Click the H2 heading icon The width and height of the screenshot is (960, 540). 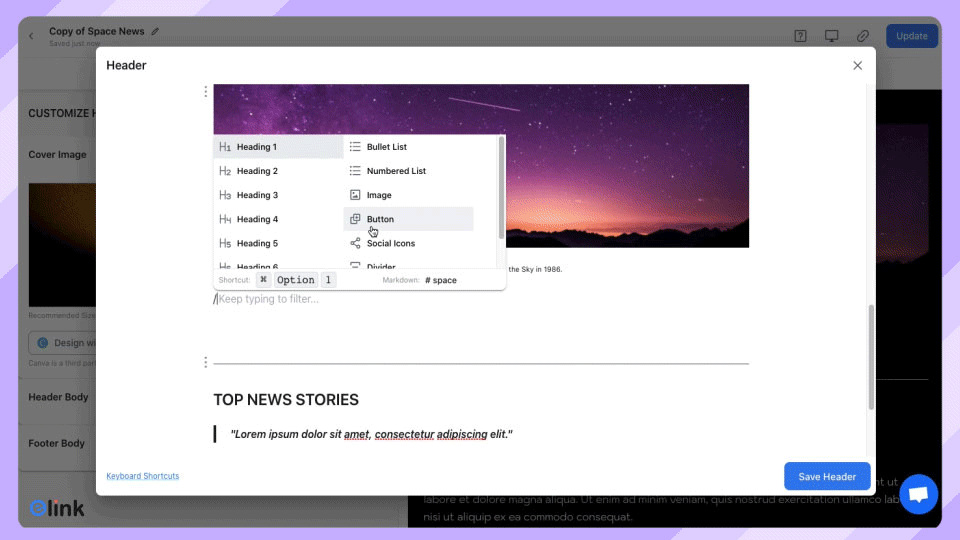pos(225,171)
